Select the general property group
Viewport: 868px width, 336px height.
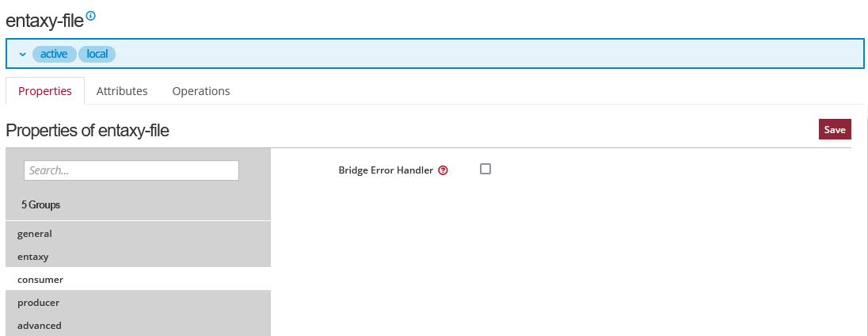click(x=35, y=234)
